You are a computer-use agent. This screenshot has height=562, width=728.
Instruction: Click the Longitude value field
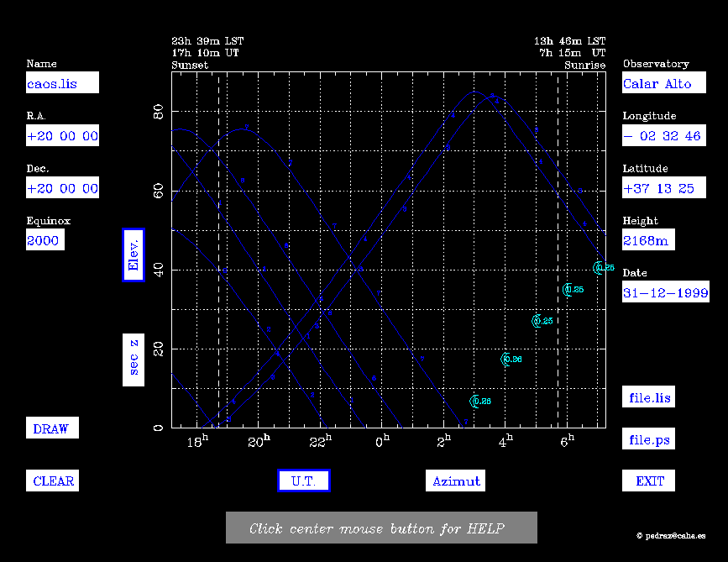pos(663,135)
